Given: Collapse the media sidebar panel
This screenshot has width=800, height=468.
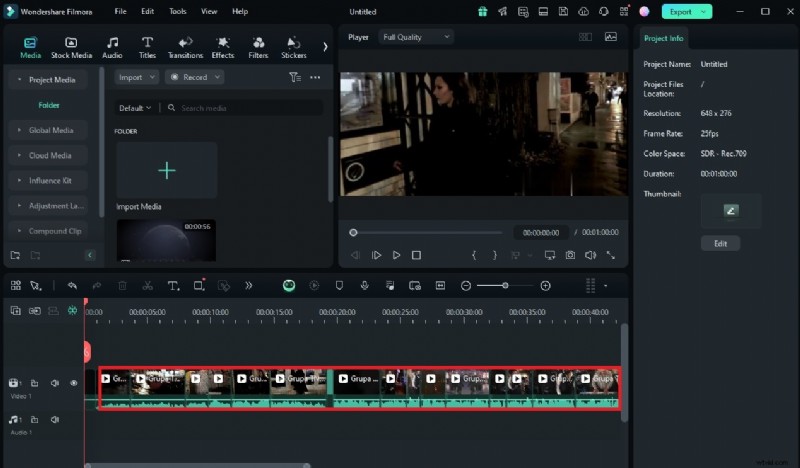Looking at the screenshot, I should click(x=90, y=255).
